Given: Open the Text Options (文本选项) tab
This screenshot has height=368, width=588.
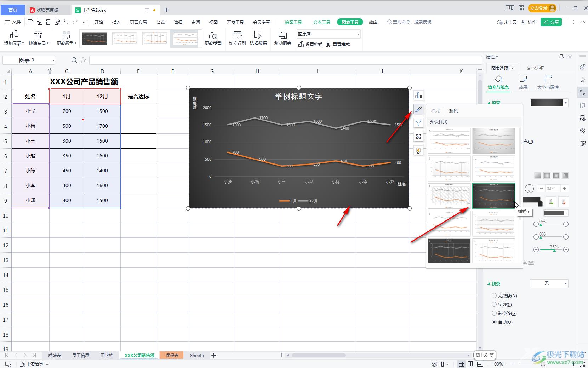Looking at the screenshot, I should pyautogui.click(x=535, y=68).
